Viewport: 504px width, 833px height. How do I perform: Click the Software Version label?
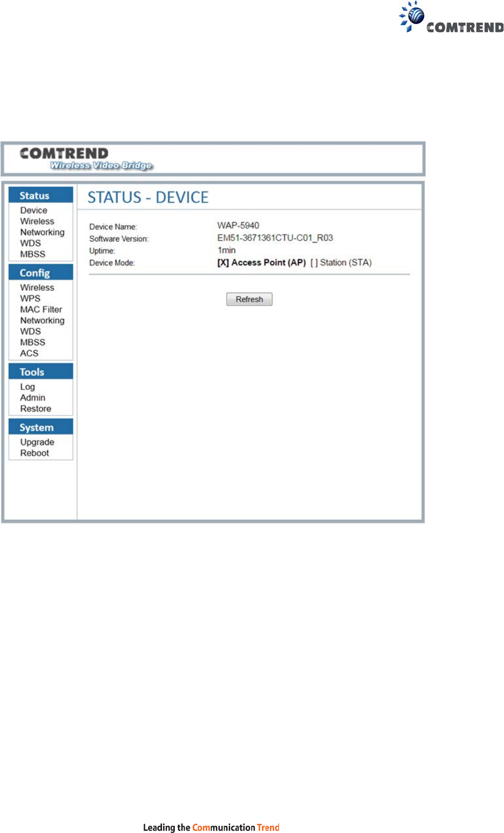pos(119,239)
